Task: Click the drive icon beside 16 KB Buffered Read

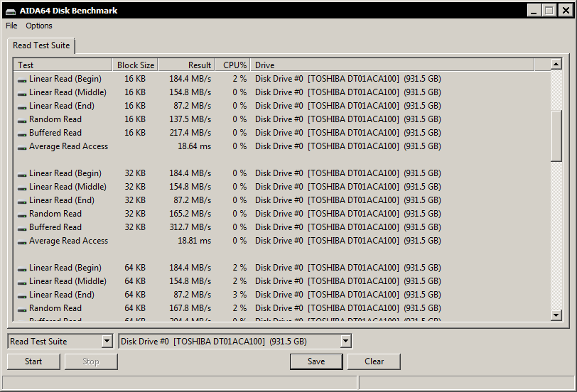Action: pyautogui.click(x=22, y=134)
